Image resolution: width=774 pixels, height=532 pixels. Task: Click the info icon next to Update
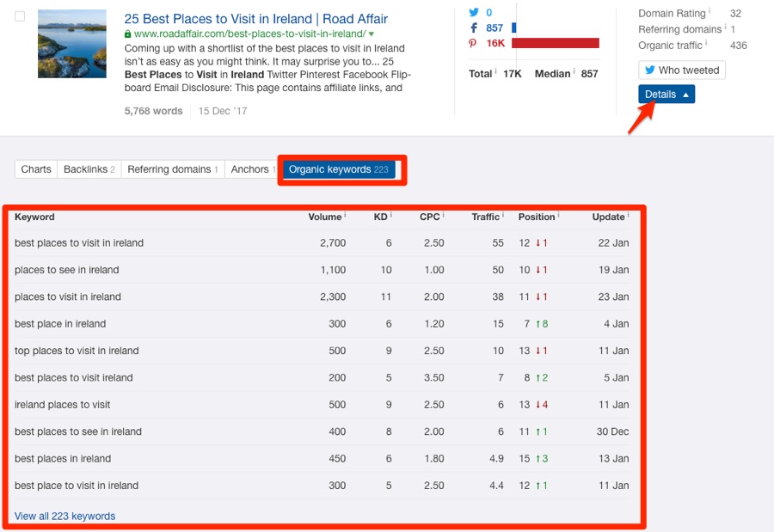pos(628,215)
